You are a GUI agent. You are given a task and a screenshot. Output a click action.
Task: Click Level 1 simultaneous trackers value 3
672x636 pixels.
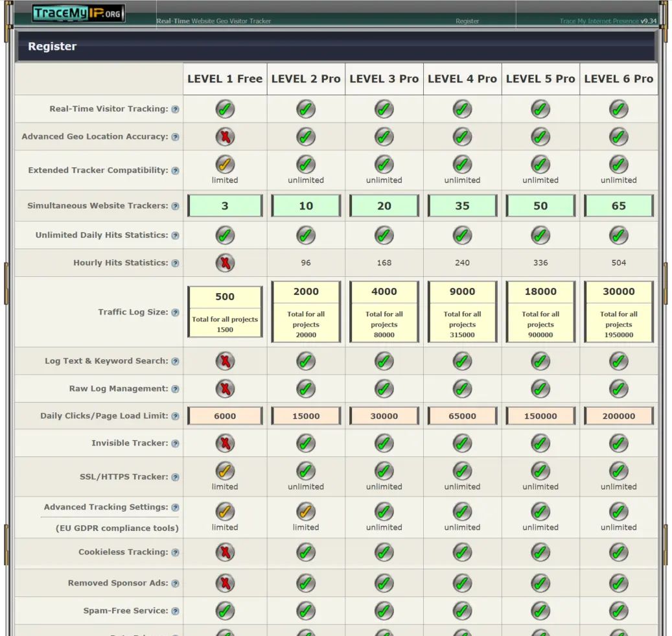[225, 206]
